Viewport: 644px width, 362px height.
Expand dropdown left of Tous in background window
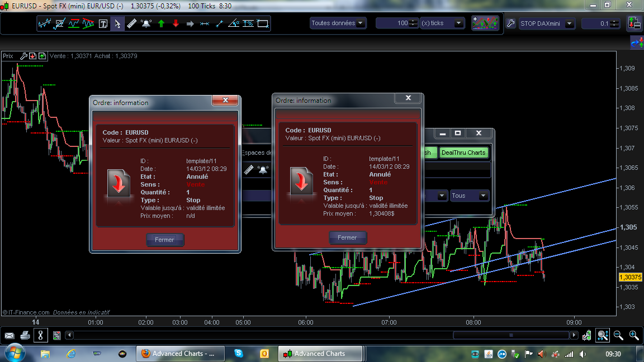click(442, 196)
